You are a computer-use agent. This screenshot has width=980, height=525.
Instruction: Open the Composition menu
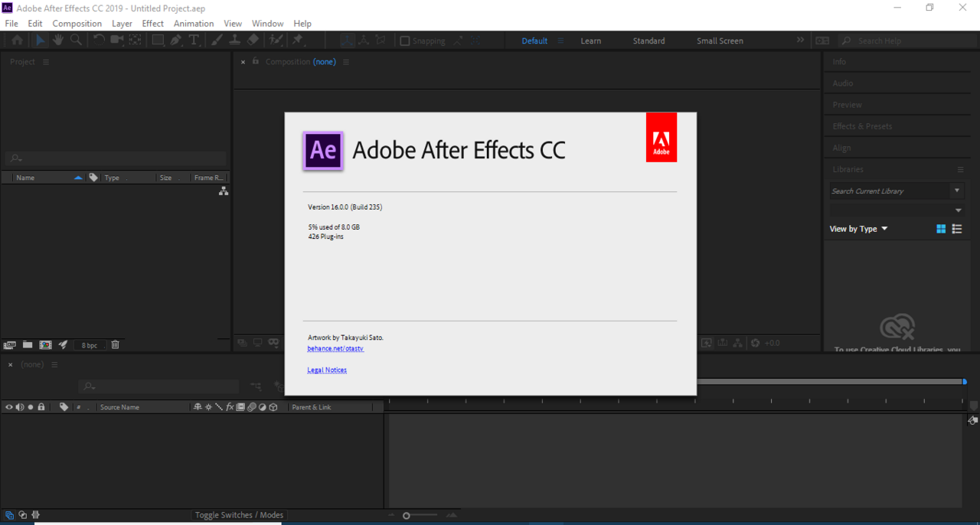pyautogui.click(x=77, y=24)
